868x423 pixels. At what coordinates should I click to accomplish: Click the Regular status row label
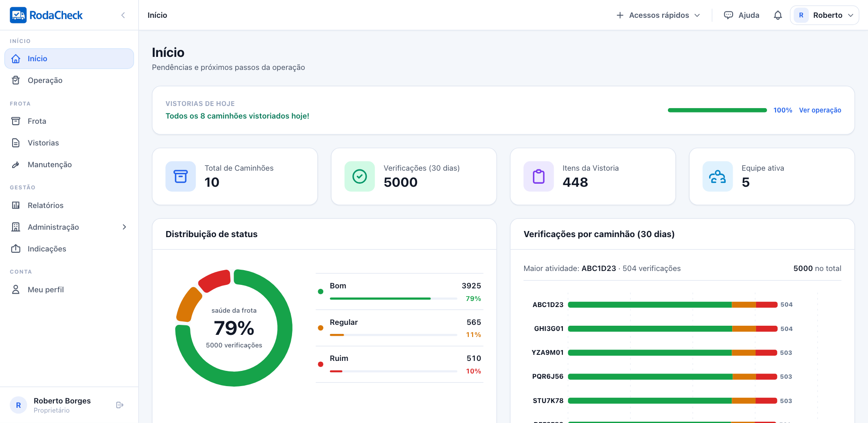[x=344, y=322]
